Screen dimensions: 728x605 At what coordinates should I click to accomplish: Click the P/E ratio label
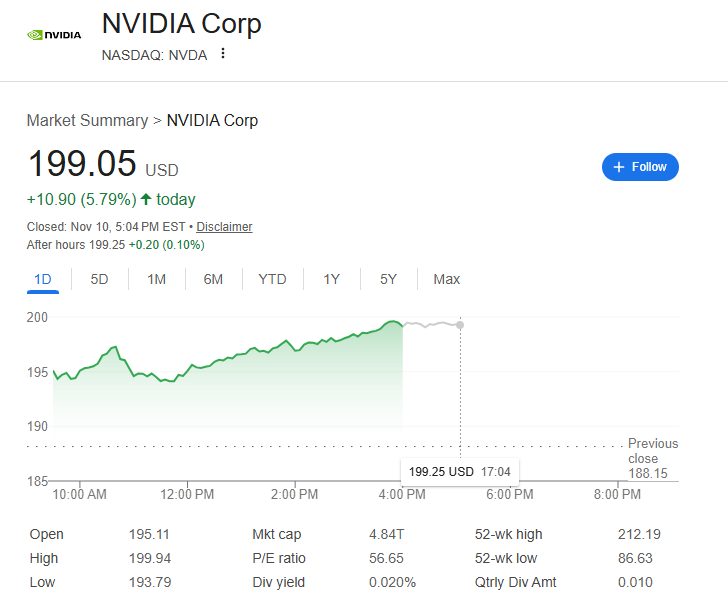tap(279, 558)
